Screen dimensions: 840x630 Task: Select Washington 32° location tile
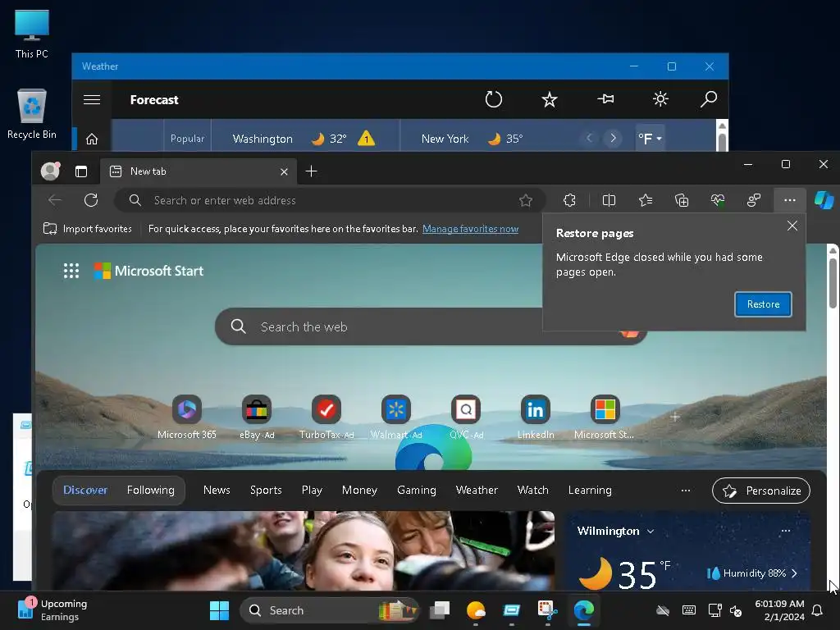305,139
